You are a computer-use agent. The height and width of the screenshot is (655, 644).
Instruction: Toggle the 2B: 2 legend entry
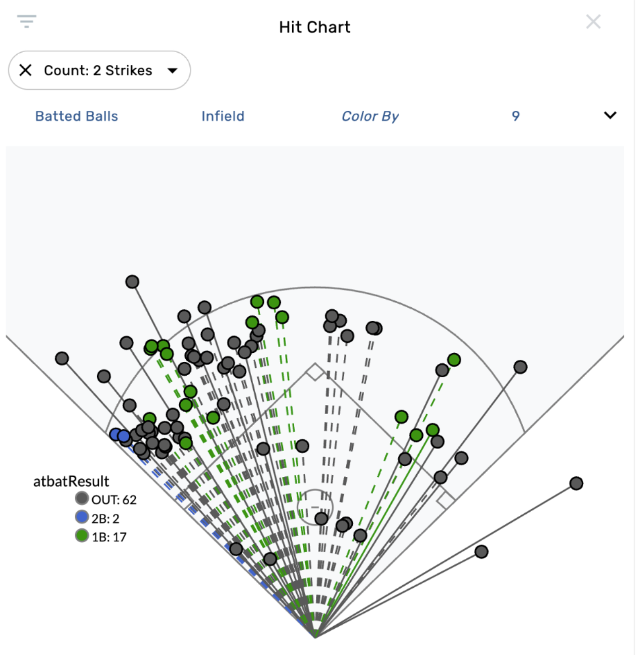[x=105, y=519]
